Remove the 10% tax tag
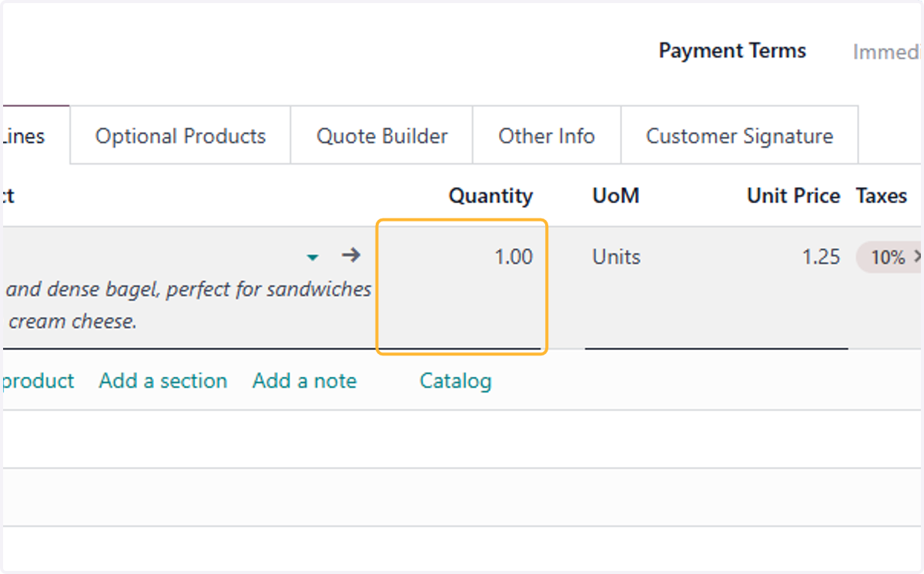Image resolution: width=924 pixels, height=574 pixels. click(x=918, y=258)
